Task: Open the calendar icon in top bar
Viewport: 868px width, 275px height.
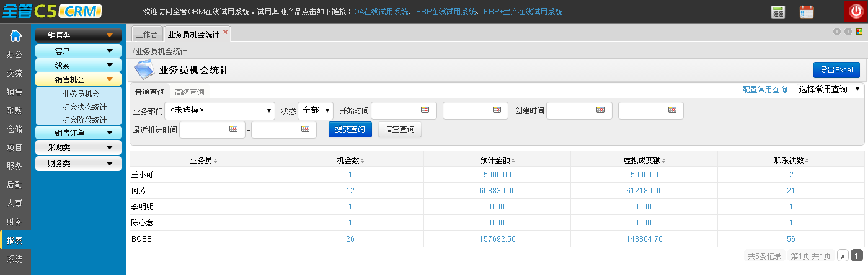Action: coord(807,12)
